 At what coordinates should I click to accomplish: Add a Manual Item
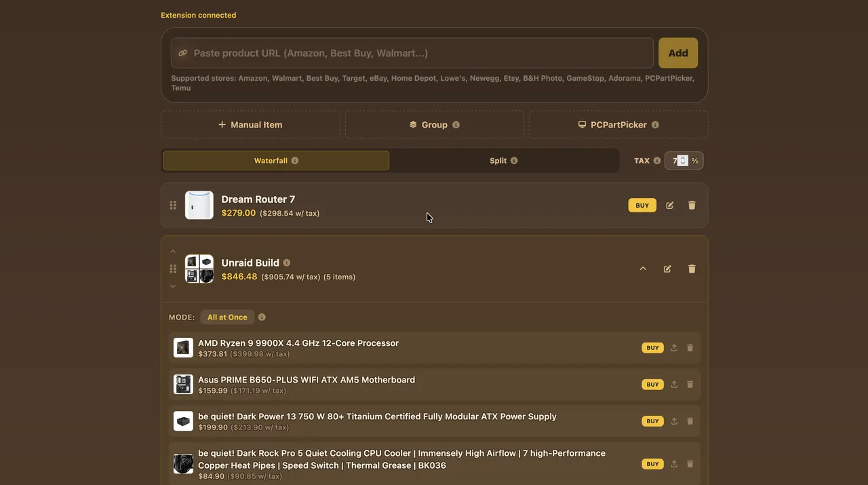pyautogui.click(x=250, y=125)
